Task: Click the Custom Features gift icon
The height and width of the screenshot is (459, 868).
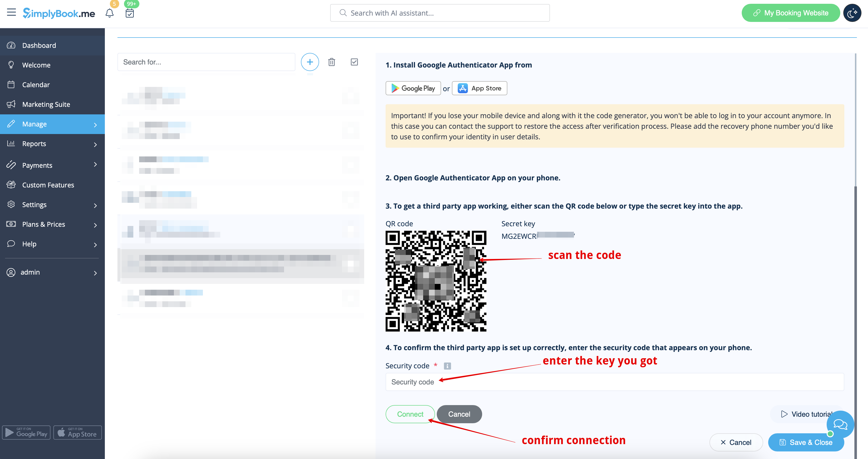Action: pyautogui.click(x=11, y=185)
